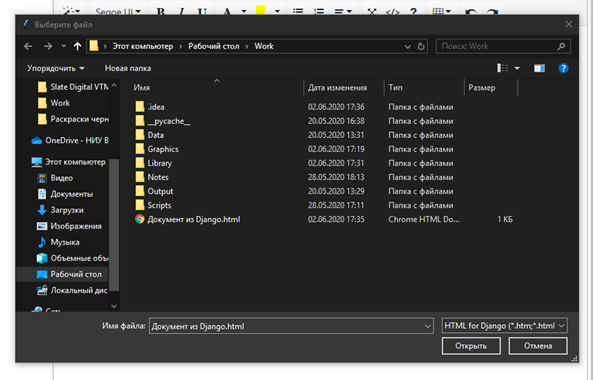Image resolution: width=593 pixels, height=380 pixels.
Task: Expand the file name dropdown arrow
Action: (x=428, y=326)
